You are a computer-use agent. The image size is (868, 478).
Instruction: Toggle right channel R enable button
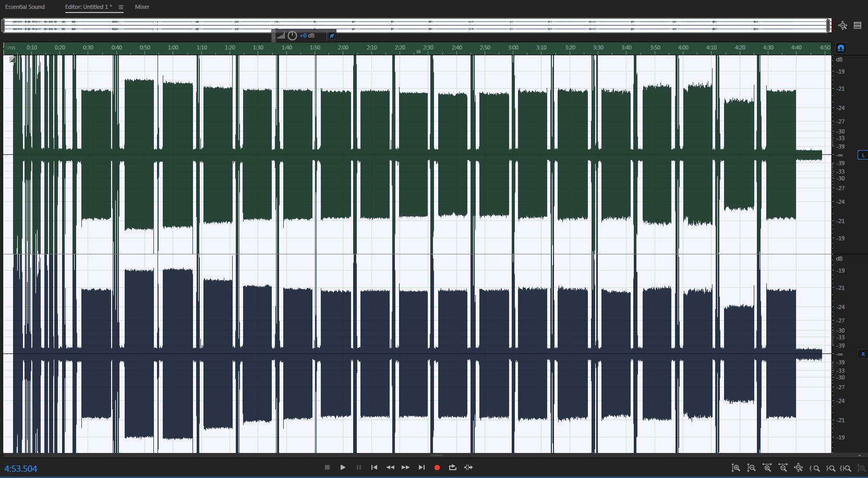[x=863, y=354]
